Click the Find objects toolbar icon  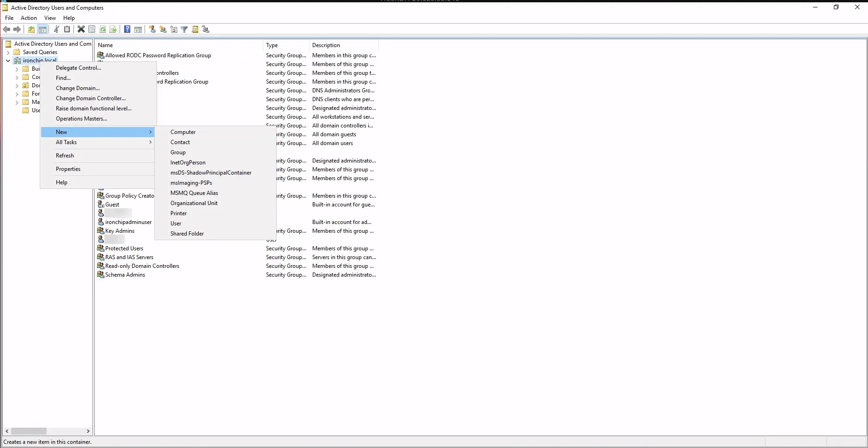point(195,30)
